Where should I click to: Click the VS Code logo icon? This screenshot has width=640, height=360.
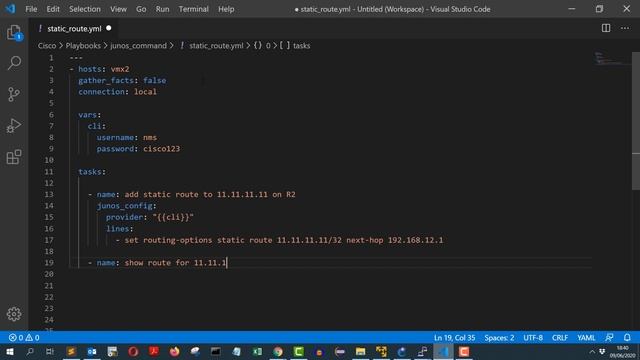[10, 9]
